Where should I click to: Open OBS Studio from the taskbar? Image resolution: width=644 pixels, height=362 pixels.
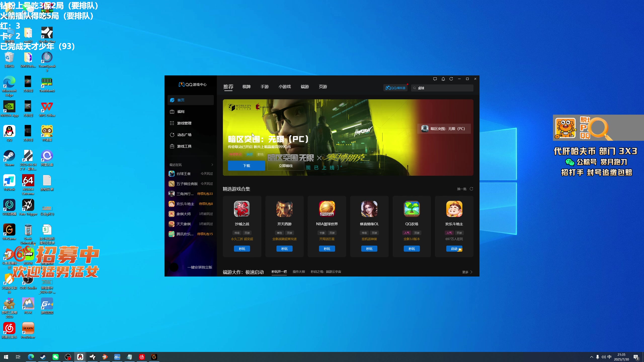click(x=68, y=357)
